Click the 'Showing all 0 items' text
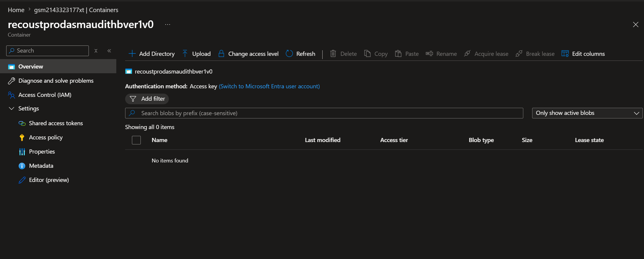Viewport: 644px width, 259px height. [150, 127]
